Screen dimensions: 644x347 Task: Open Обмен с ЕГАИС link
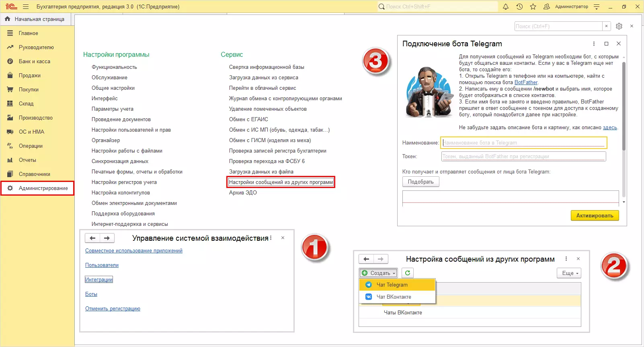point(248,120)
